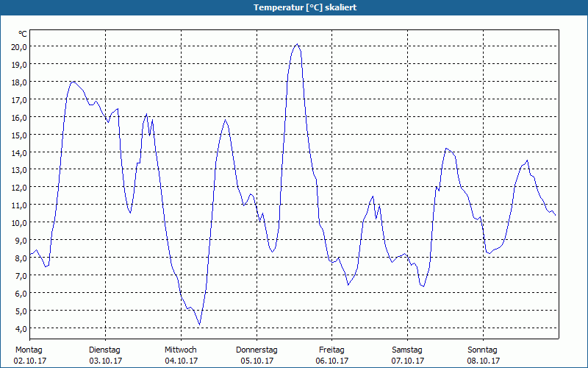Image resolution: width=588 pixels, height=368 pixels.
Task: Click the date 08.10.17
Action: tap(484, 361)
